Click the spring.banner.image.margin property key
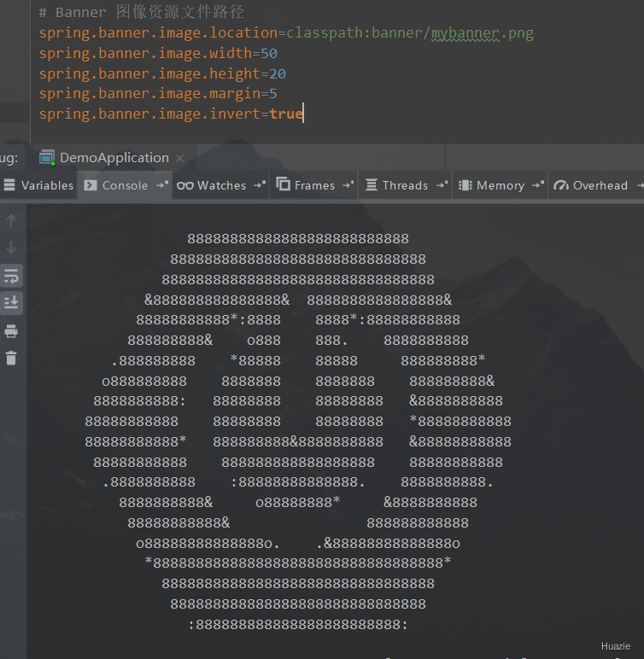Image resolution: width=644 pixels, height=659 pixels. [149, 93]
